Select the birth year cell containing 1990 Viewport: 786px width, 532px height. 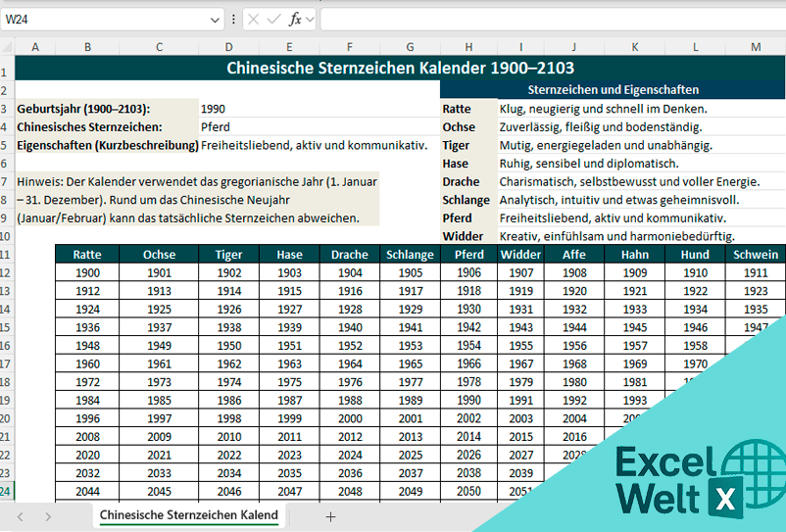[214, 109]
